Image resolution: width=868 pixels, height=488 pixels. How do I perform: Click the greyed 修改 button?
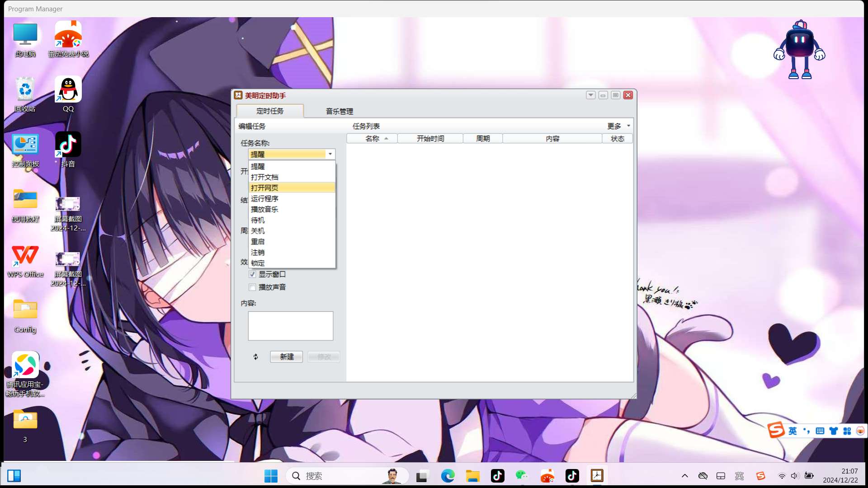click(x=324, y=357)
